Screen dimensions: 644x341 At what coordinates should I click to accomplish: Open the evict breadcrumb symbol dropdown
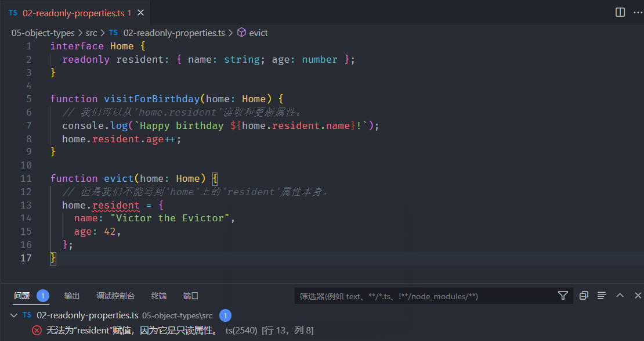point(258,33)
